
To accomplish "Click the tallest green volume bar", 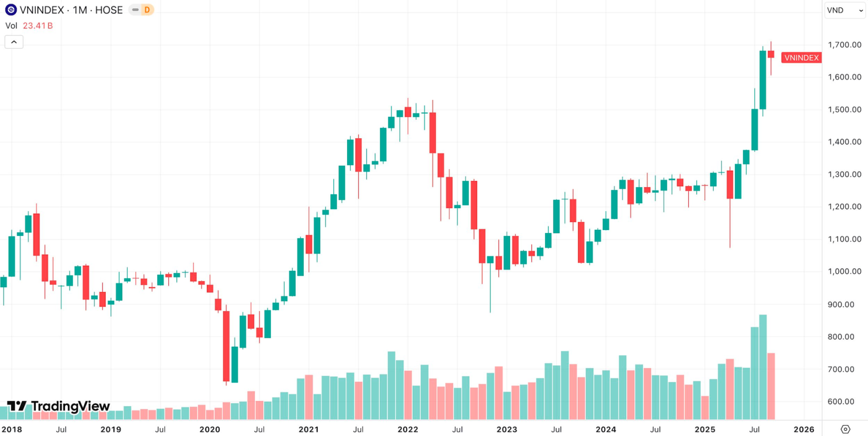I will click(x=763, y=367).
